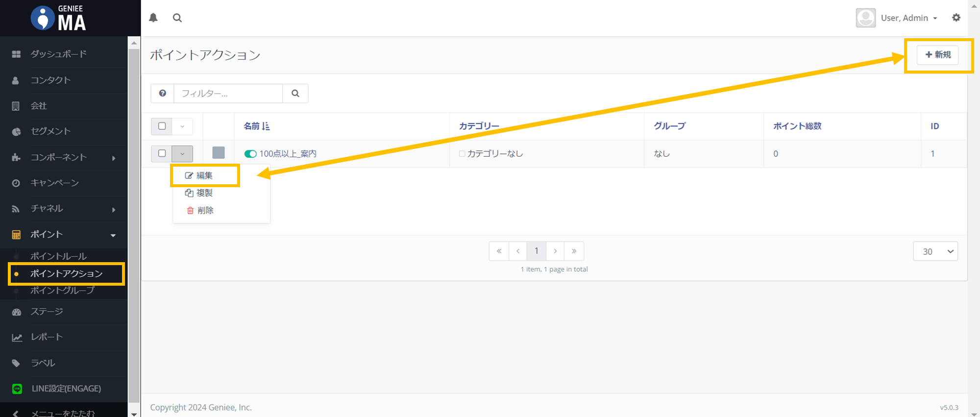Open the settings gear icon
The width and height of the screenshot is (980, 417).
[x=956, y=18]
